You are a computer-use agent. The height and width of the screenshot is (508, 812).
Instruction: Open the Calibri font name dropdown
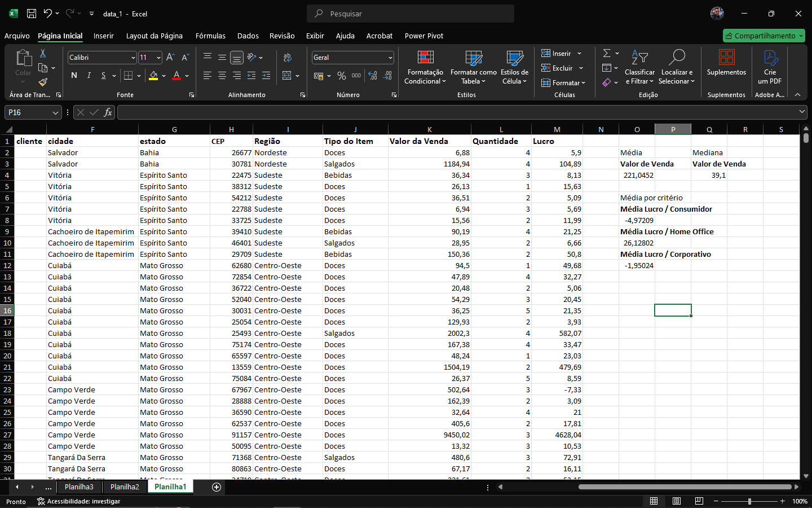[x=133, y=58]
